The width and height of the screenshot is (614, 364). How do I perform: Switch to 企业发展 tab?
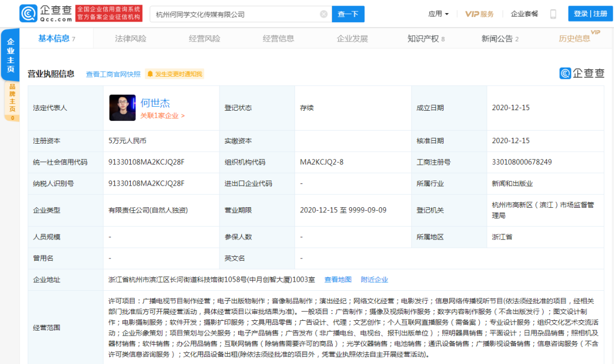tap(352, 39)
